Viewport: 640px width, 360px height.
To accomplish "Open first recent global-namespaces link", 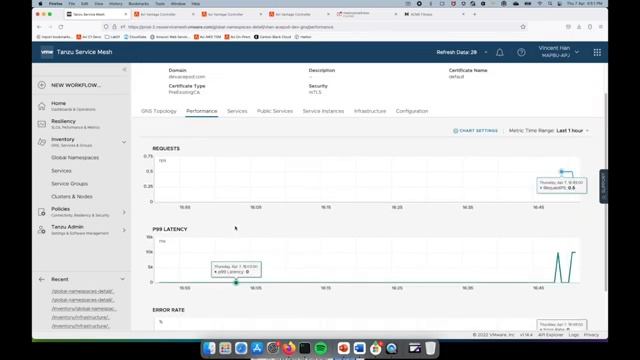I will (x=82, y=291).
